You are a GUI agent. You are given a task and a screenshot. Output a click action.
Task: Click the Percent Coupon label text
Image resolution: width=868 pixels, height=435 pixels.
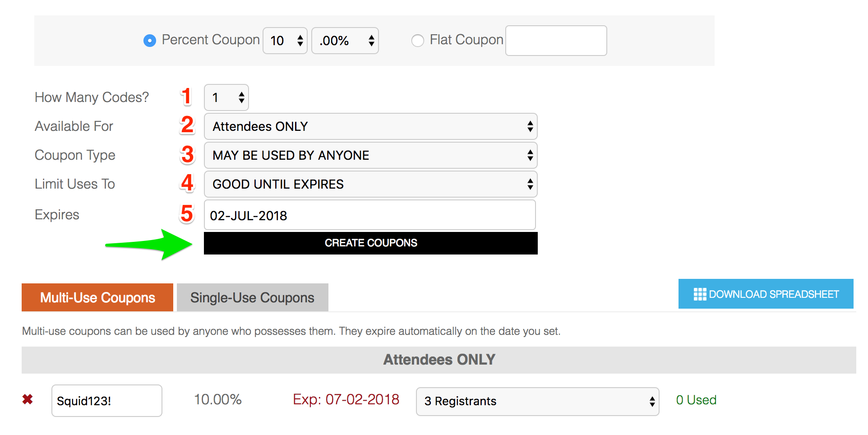point(211,40)
